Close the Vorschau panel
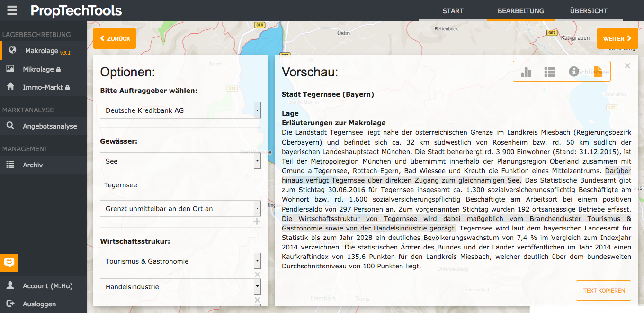The image size is (644, 313). 627,66
